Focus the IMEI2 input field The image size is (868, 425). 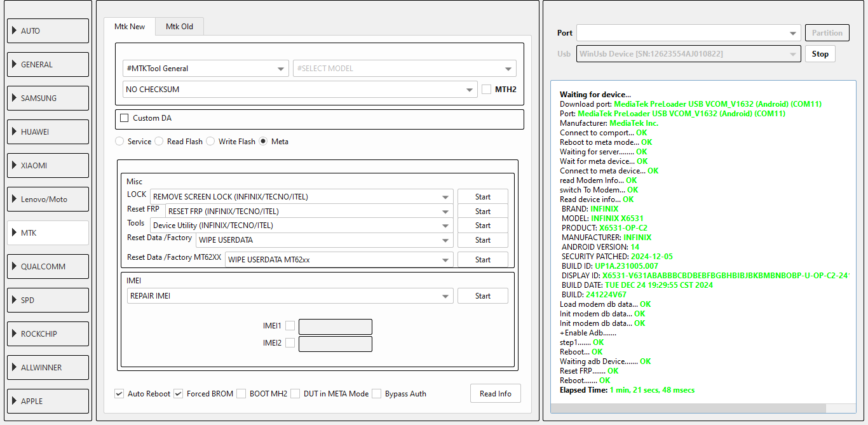pos(336,344)
